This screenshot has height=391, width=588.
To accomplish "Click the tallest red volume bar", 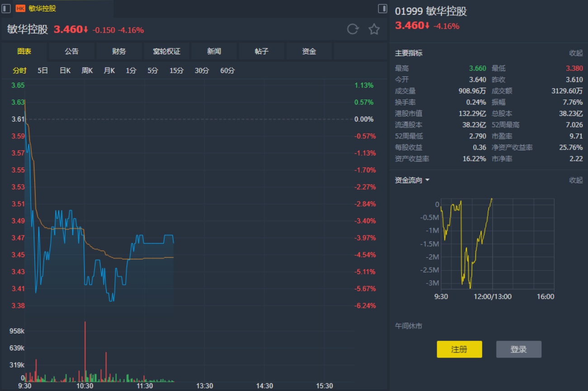I will click(x=85, y=348).
